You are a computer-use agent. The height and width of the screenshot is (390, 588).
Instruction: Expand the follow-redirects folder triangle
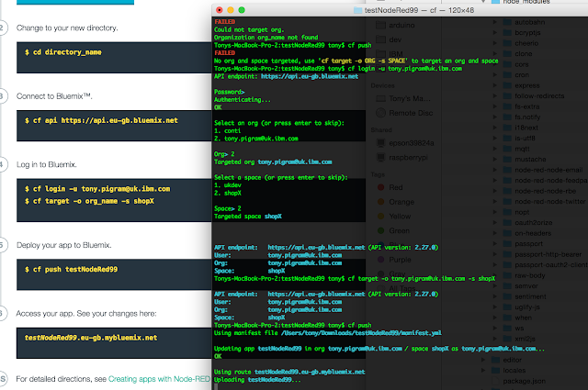coord(494,96)
